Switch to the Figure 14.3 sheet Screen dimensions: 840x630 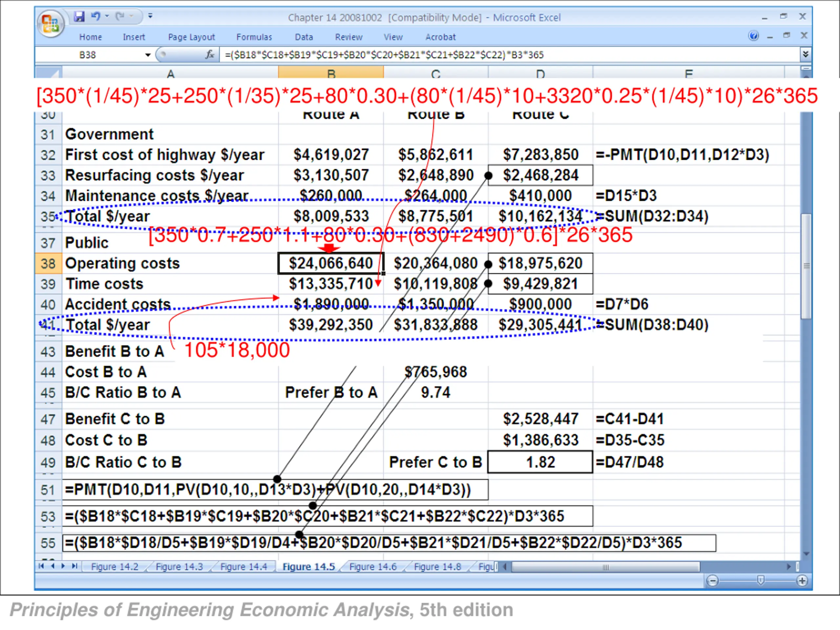179,567
